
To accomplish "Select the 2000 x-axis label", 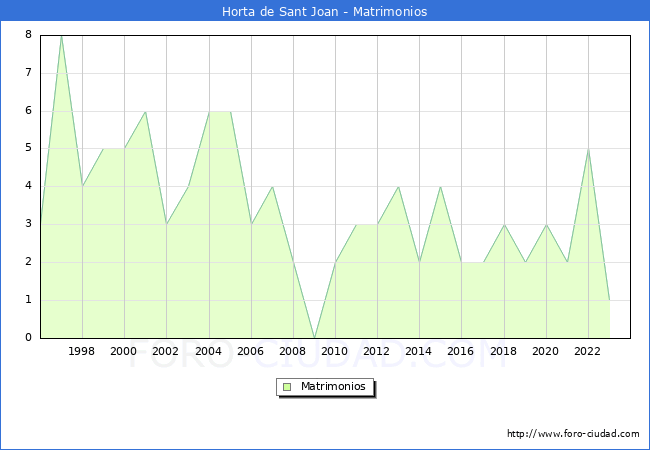I will coord(124,352).
